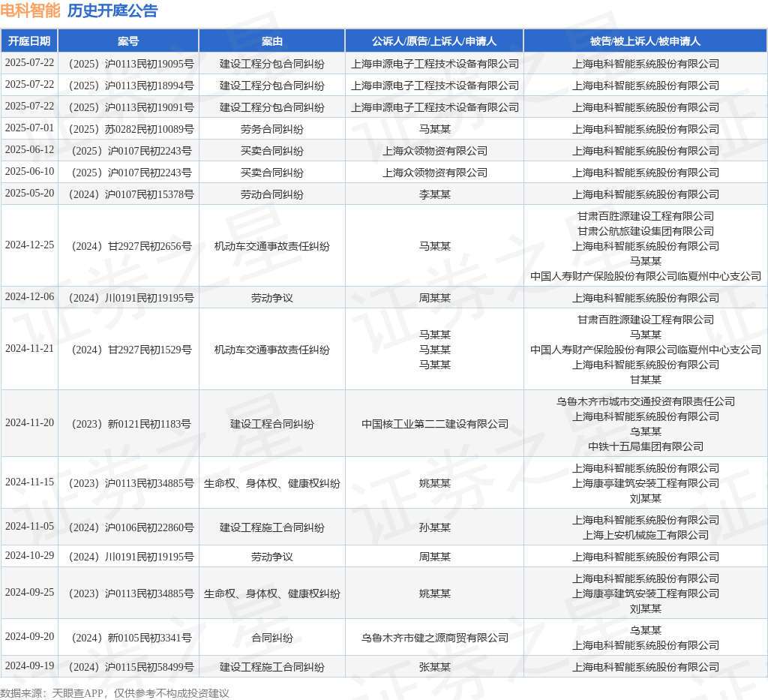Click 马某某 in the 2025-07-01 row
Screen dimensions: 768x700
[434, 129]
